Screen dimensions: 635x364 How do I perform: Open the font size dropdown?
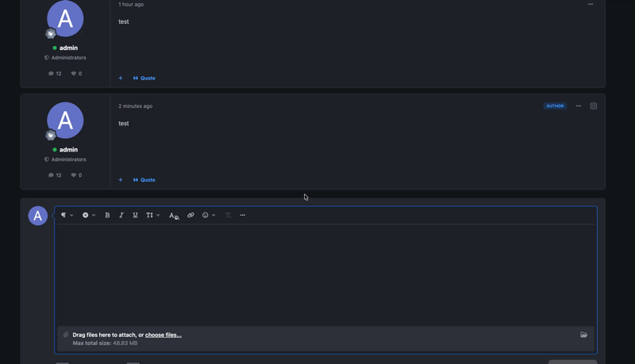point(152,215)
